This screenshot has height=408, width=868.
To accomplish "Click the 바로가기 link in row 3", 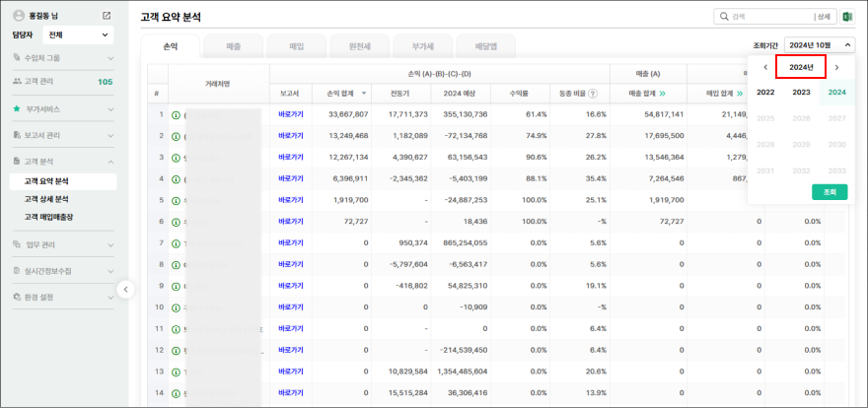I will (291, 158).
